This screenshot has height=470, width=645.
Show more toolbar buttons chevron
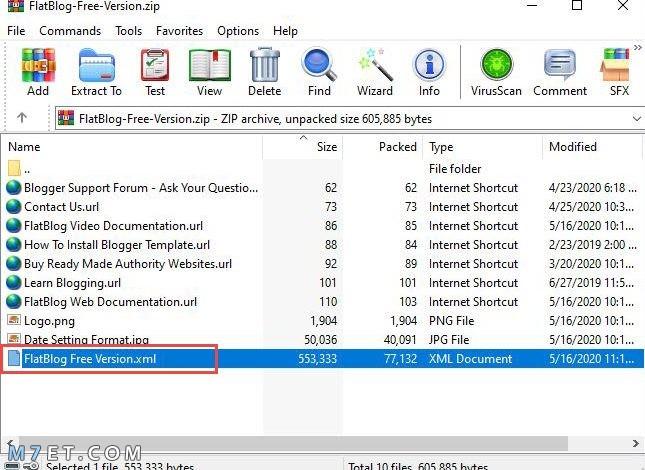[638, 47]
